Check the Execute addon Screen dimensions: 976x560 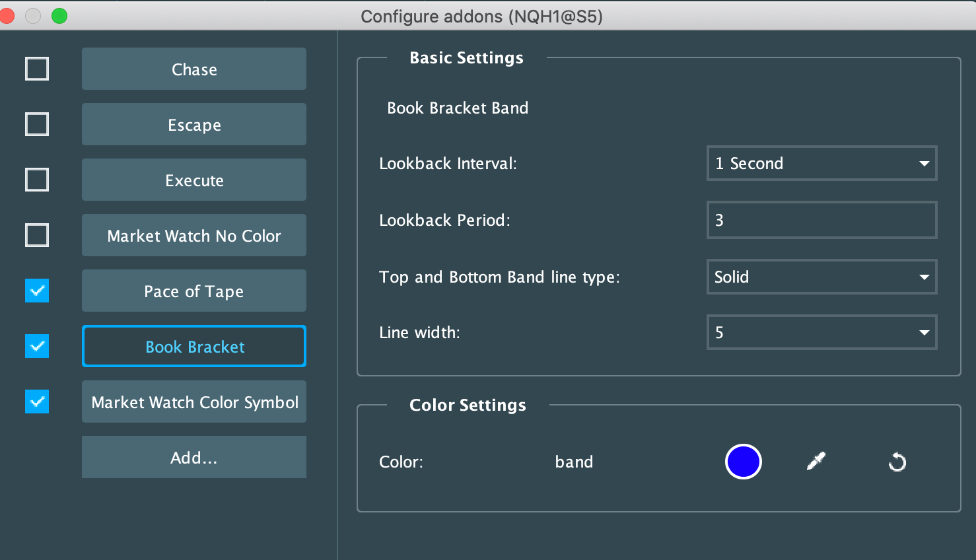click(x=36, y=179)
